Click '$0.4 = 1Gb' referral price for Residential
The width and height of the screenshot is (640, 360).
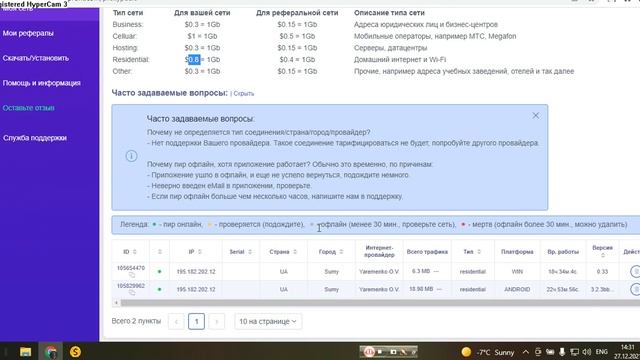(297, 60)
